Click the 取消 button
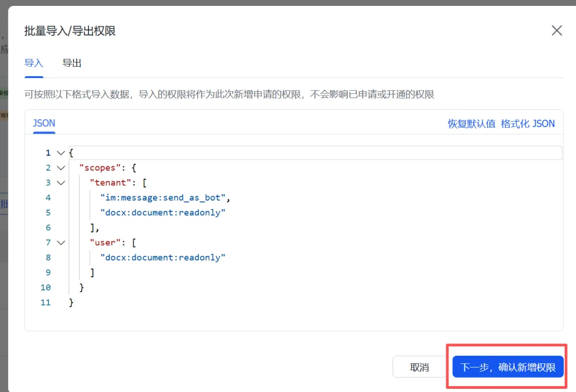Viewport: 576px width, 392px height. click(x=419, y=366)
